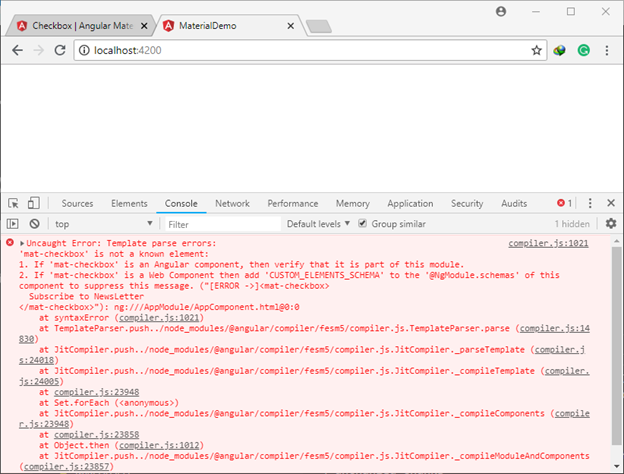Click the globe extension icon in toolbar
This screenshot has width=624, height=474.
pyautogui.click(x=559, y=50)
